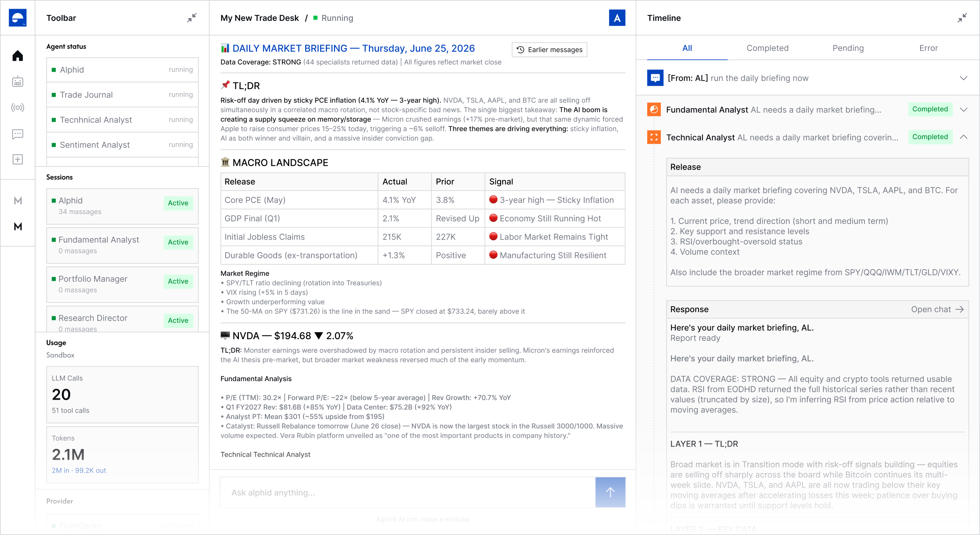Switch to the Error timeline tab

click(x=928, y=48)
